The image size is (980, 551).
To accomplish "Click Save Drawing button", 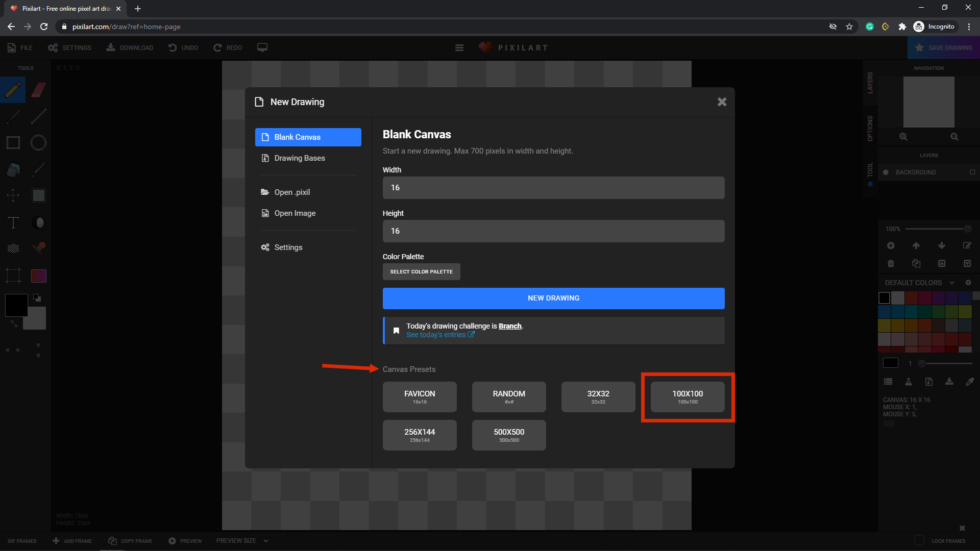I will tap(944, 47).
